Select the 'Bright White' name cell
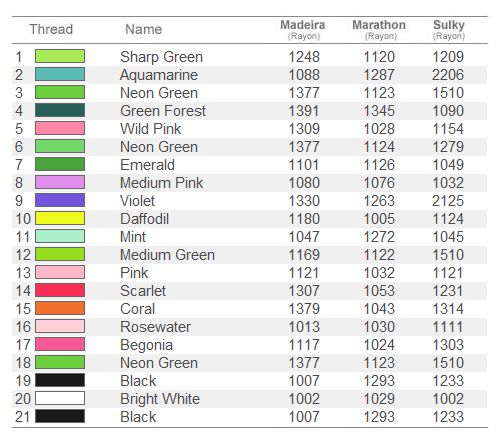The width and height of the screenshot is (500, 438). (160, 399)
